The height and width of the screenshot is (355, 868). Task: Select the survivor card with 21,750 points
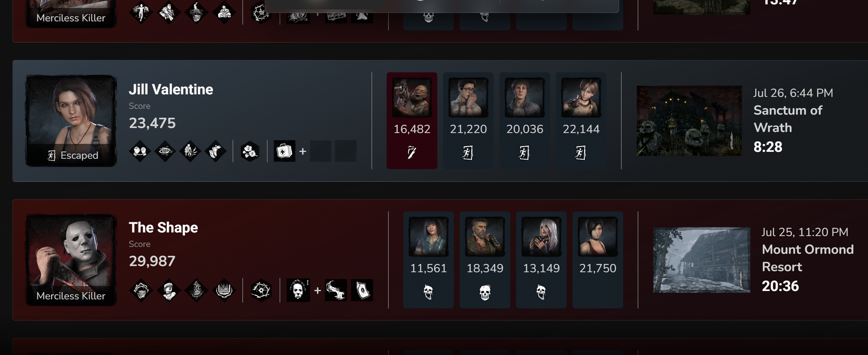coord(598,260)
